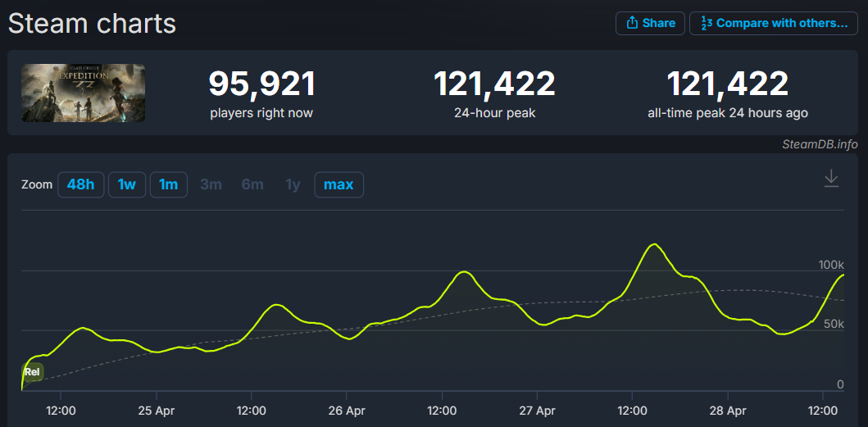
Task: Click the Share button
Action: (650, 23)
